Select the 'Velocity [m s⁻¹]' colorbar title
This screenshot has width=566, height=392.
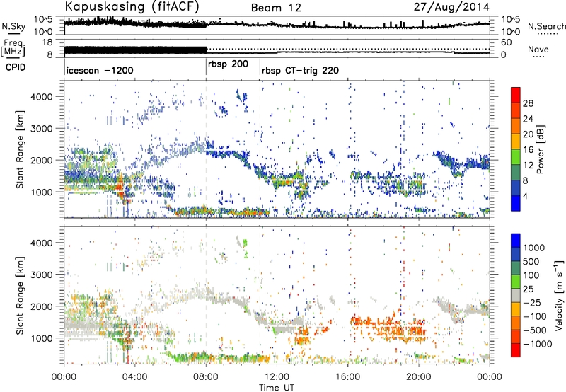click(x=560, y=295)
